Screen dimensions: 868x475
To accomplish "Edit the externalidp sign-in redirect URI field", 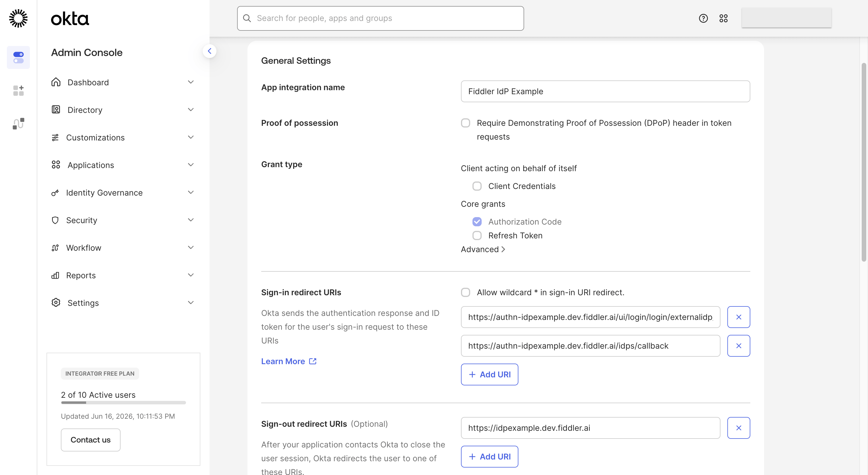I will [x=590, y=317].
